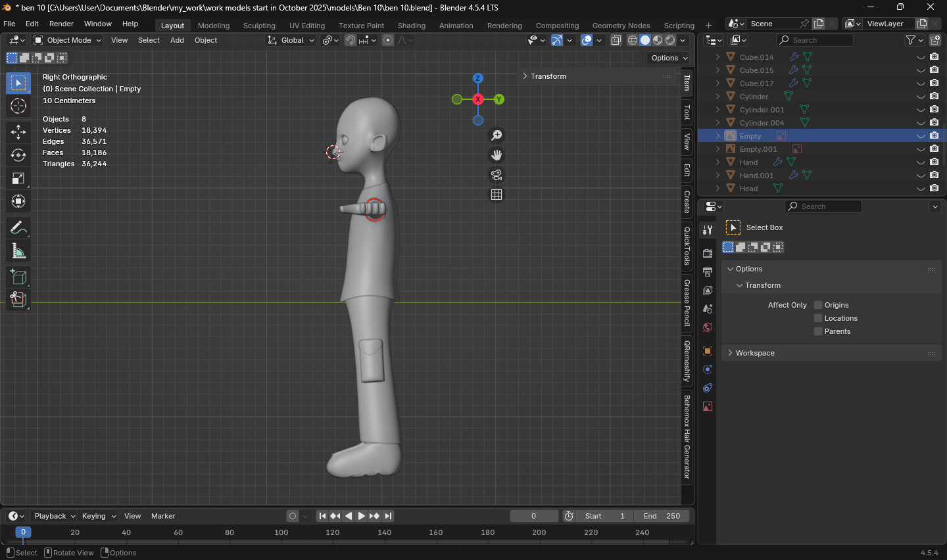Open the Render properties tab icon
This screenshot has height=560, width=947.
(x=708, y=254)
